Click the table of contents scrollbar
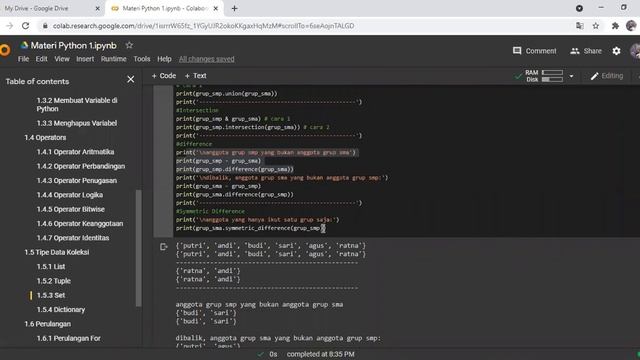This screenshot has height=360, width=640. [x=138, y=248]
